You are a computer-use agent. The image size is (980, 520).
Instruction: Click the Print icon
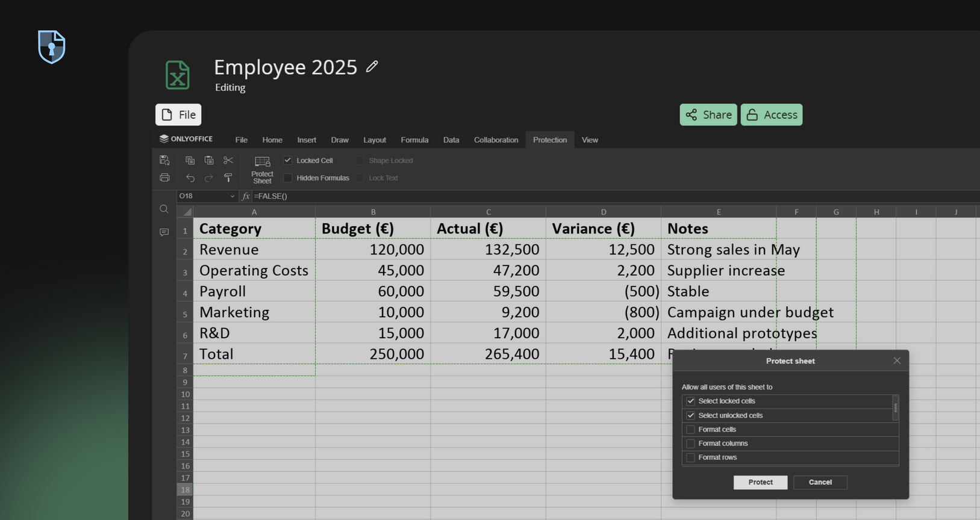pos(164,178)
